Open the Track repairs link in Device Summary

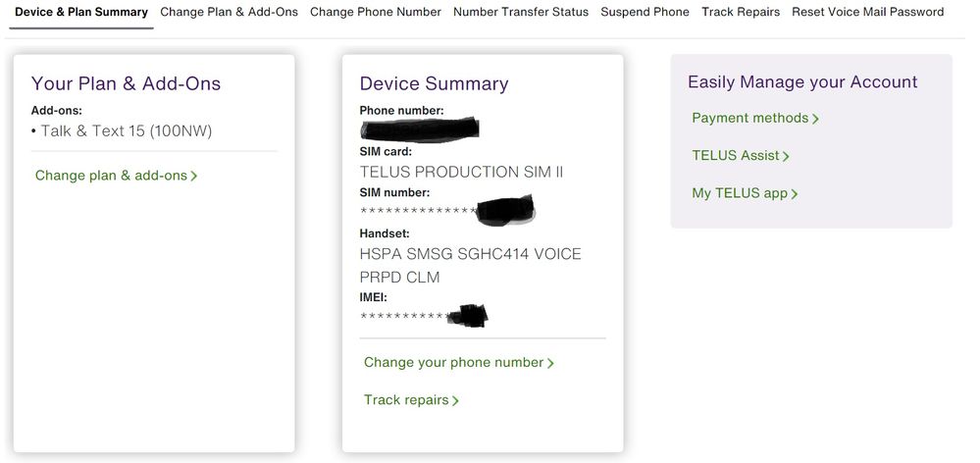click(406, 399)
